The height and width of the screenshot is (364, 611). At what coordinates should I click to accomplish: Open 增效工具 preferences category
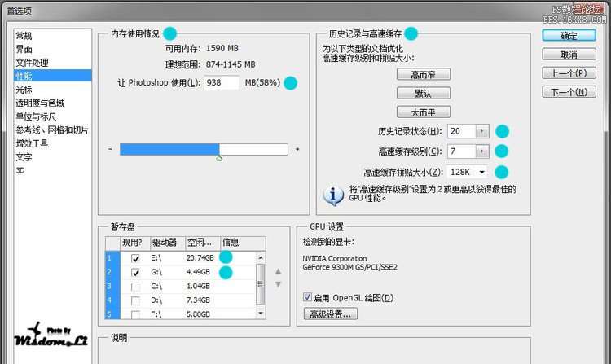(32, 143)
